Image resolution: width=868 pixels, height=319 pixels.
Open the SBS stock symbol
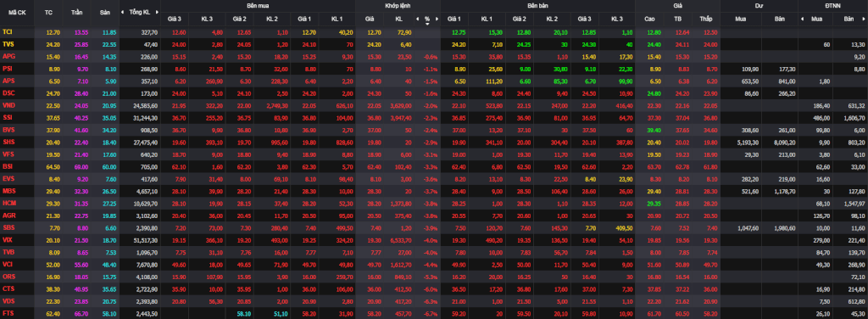[8, 227]
